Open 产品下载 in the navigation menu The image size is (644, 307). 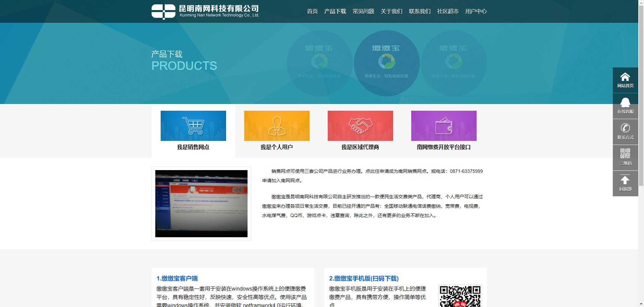point(335,11)
